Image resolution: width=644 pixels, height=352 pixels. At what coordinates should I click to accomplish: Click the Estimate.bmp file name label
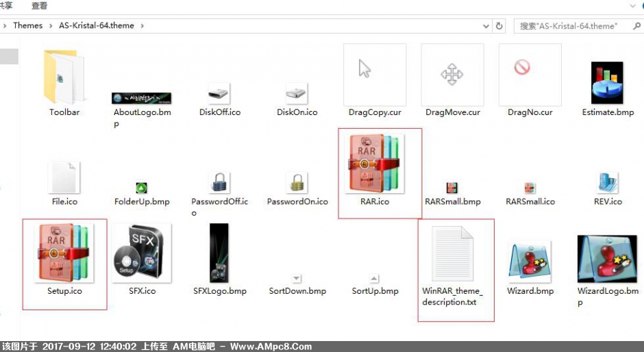pyautogui.click(x=608, y=112)
